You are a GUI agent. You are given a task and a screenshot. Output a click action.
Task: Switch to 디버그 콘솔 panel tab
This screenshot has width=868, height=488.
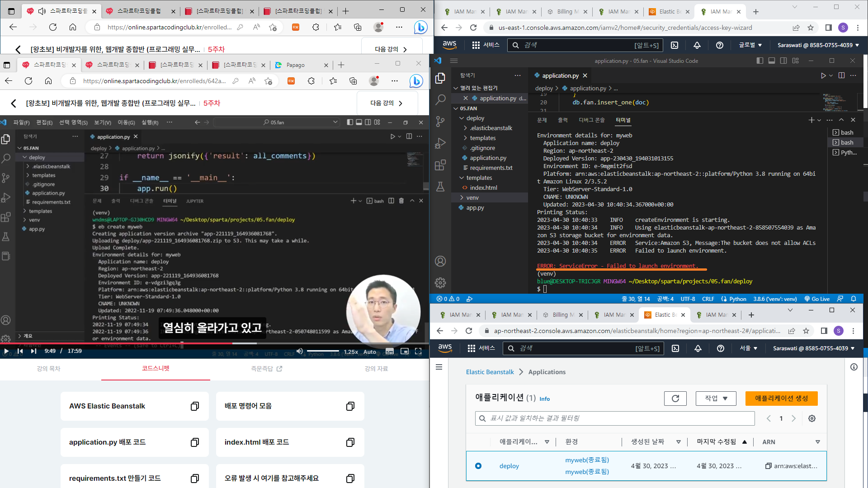591,120
